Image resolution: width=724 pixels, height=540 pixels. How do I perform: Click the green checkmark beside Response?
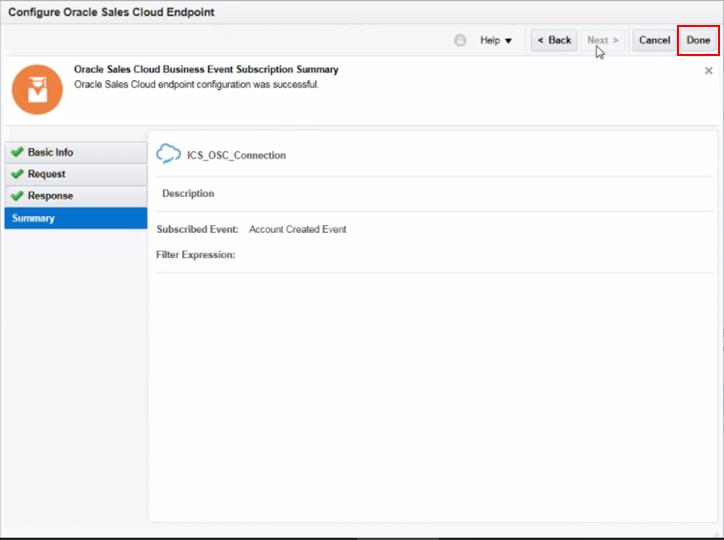17,197
